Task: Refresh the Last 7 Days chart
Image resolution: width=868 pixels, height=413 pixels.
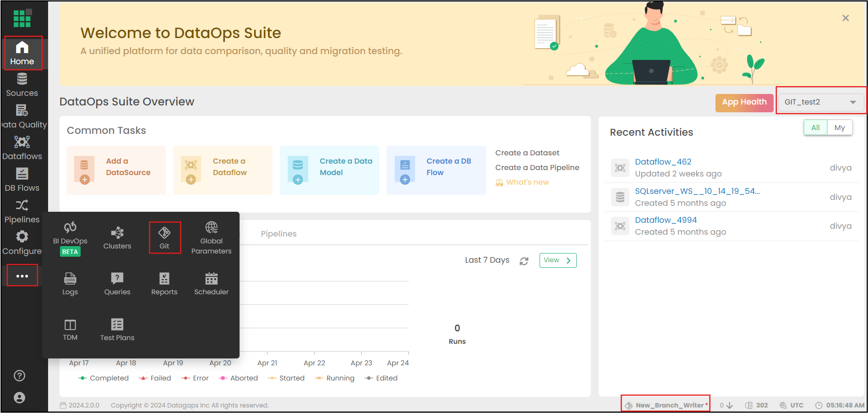Action: tap(524, 261)
